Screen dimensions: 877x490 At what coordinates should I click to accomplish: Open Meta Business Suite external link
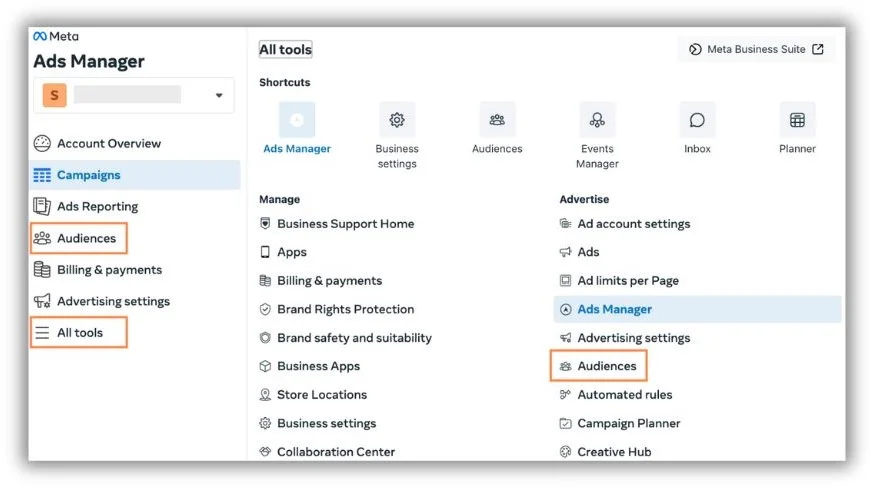point(756,49)
